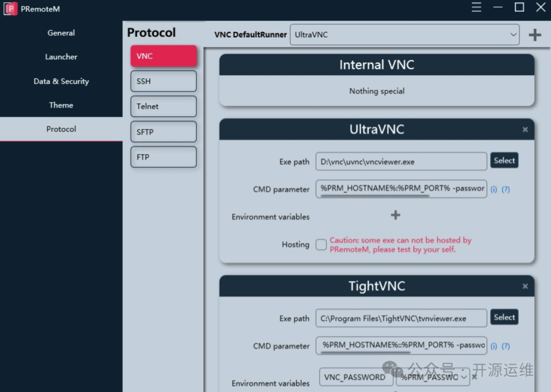Open the General settings page

(61, 33)
